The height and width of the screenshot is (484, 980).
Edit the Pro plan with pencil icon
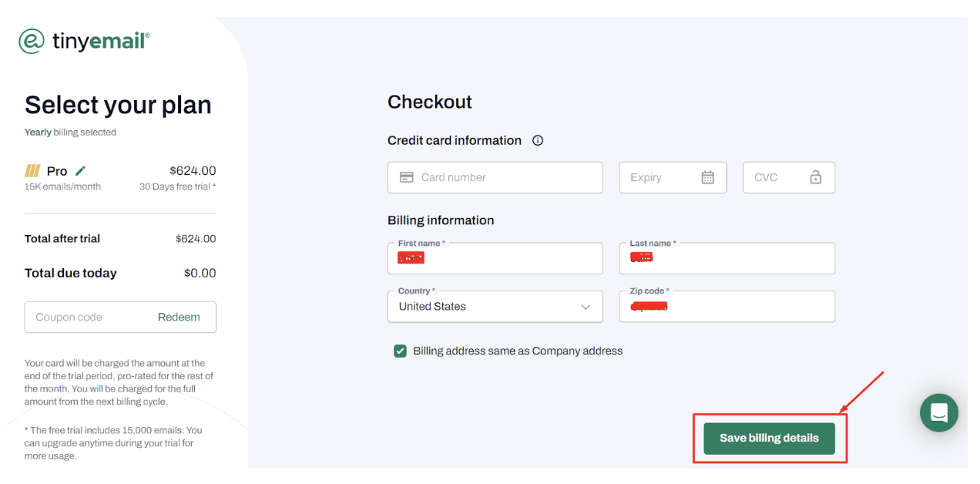(80, 171)
